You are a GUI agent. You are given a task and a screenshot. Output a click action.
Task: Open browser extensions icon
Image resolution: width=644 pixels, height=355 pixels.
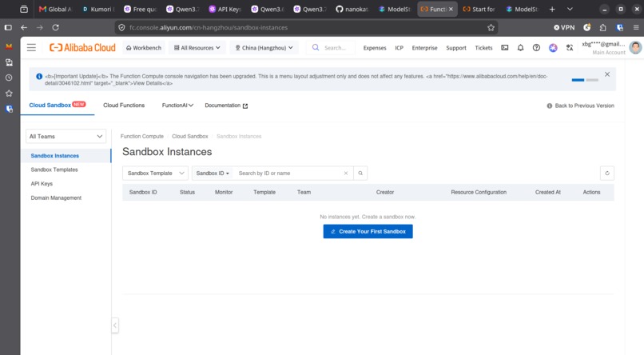click(603, 27)
